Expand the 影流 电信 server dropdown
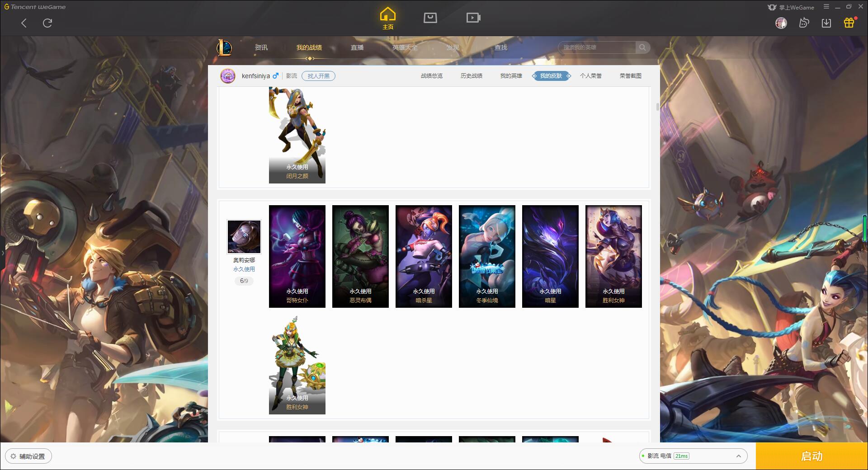The height and width of the screenshot is (470, 868). [693, 456]
